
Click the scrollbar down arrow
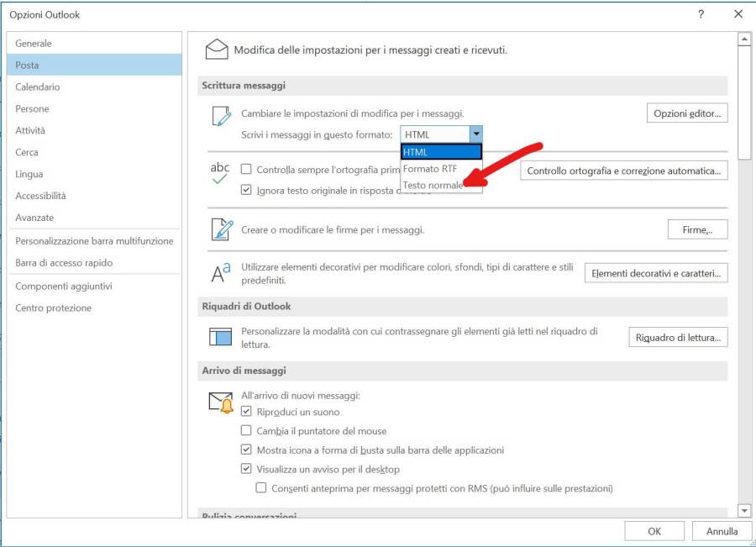pos(743,510)
